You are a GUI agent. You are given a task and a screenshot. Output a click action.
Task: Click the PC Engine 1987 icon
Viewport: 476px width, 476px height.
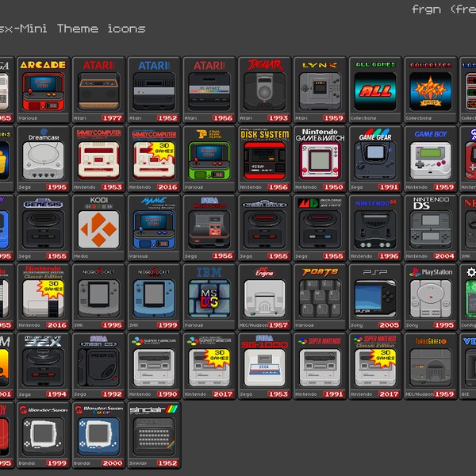click(x=264, y=297)
